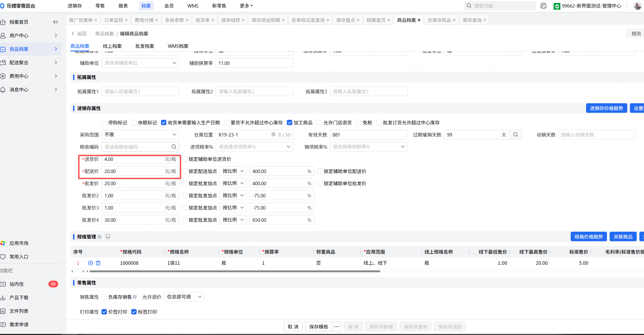
Task: Click the magnifier beside expiry reminder days
Action: 515,135
